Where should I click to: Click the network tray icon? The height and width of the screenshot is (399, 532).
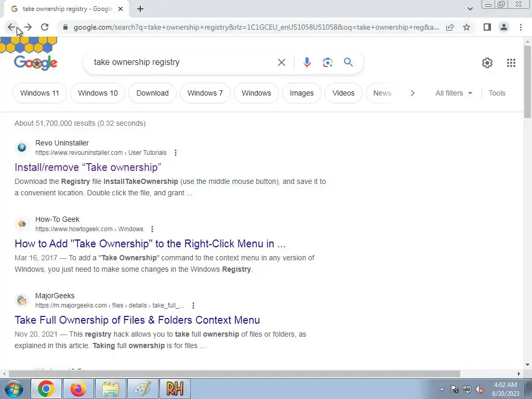pyautogui.click(x=467, y=390)
